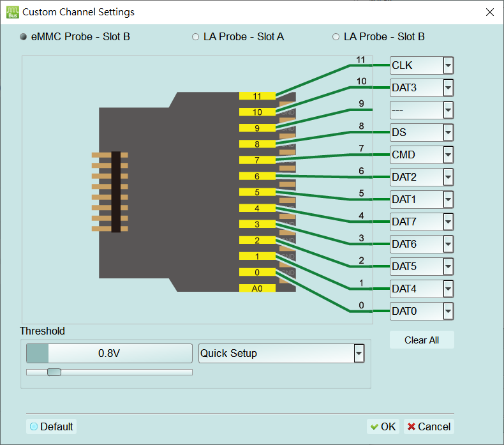Click the threshold slider handle

click(54, 372)
